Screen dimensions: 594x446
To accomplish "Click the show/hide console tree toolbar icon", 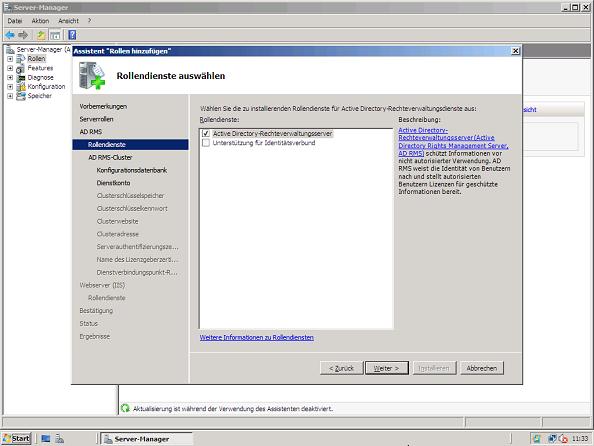I will coord(55,35).
